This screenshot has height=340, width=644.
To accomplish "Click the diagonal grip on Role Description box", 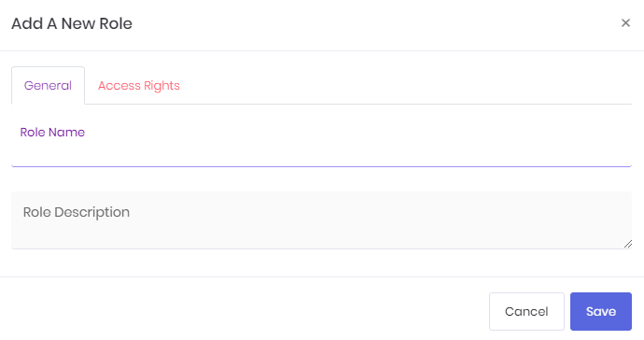I will pyautogui.click(x=627, y=244).
